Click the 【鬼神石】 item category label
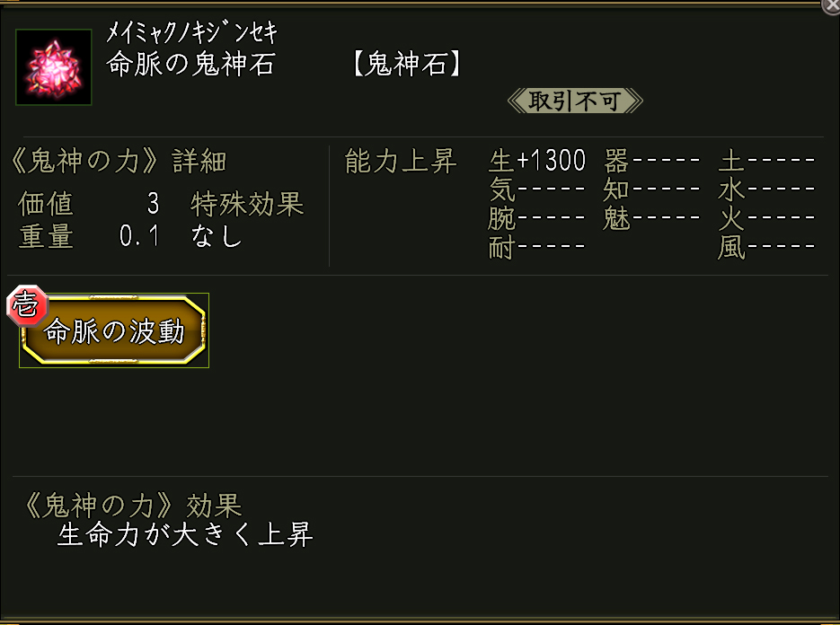Viewport: 840px width, 625px height. click(408, 66)
